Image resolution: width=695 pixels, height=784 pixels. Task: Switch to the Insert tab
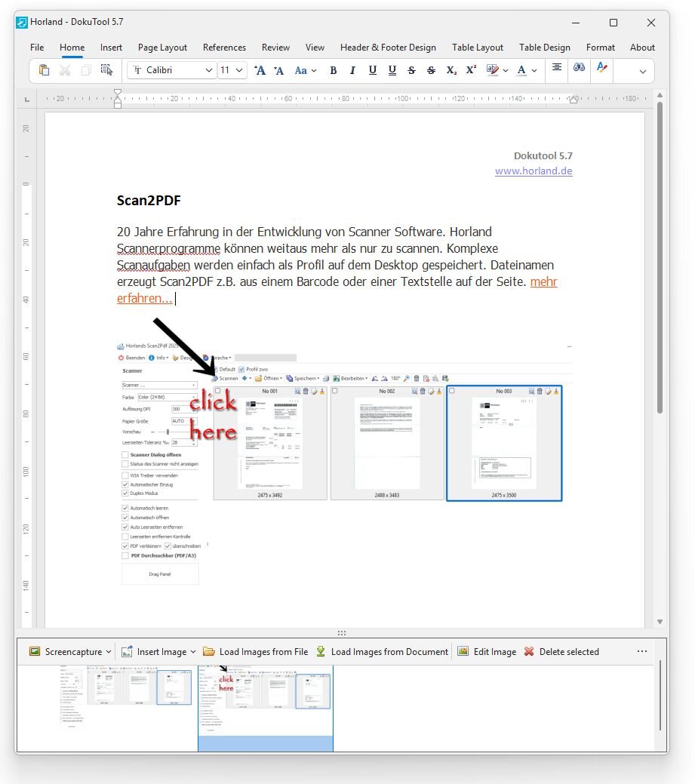click(x=111, y=48)
